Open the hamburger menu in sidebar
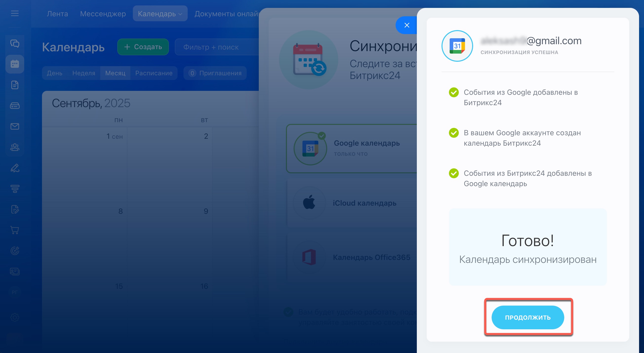 [x=15, y=13]
